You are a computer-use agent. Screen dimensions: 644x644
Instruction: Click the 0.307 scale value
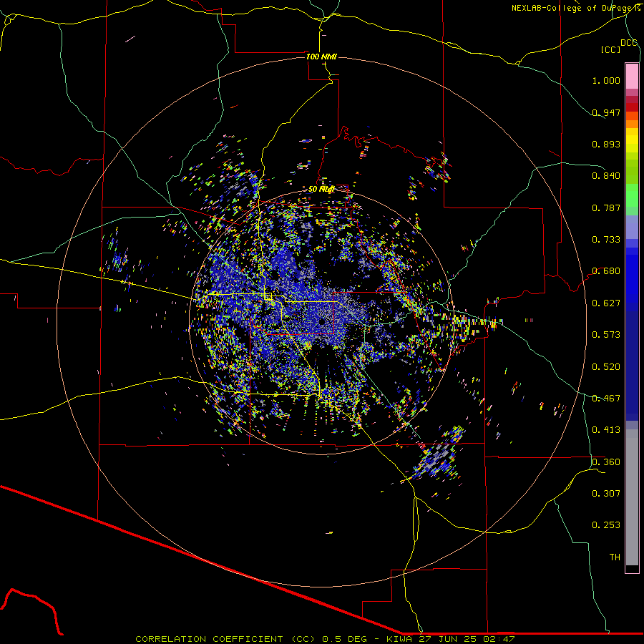pos(606,494)
